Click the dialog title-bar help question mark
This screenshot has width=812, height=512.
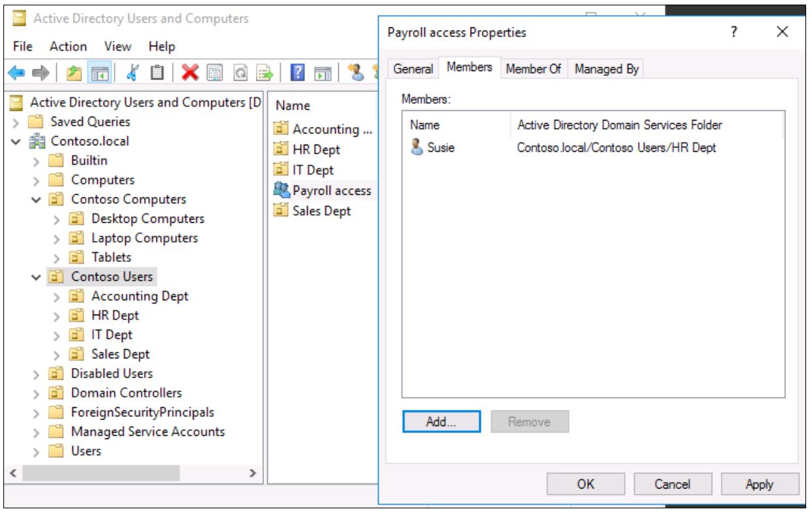(x=734, y=33)
